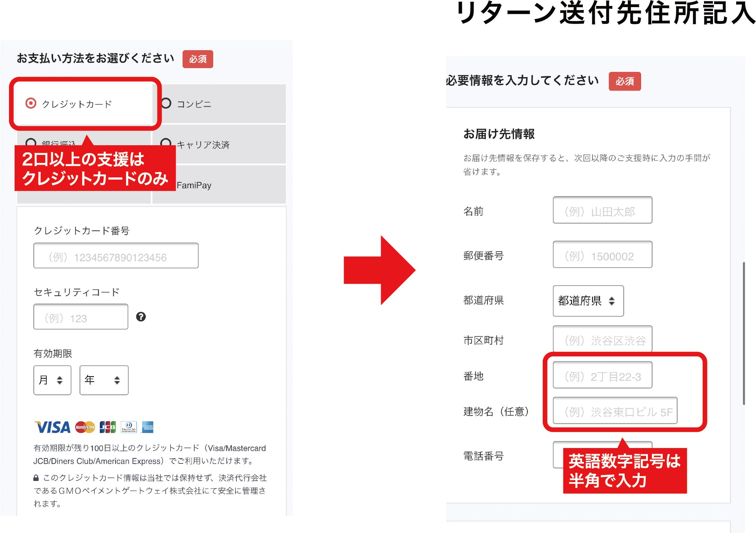Click the big red right-pointing arrow
756x533 pixels.
click(x=379, y=270)
